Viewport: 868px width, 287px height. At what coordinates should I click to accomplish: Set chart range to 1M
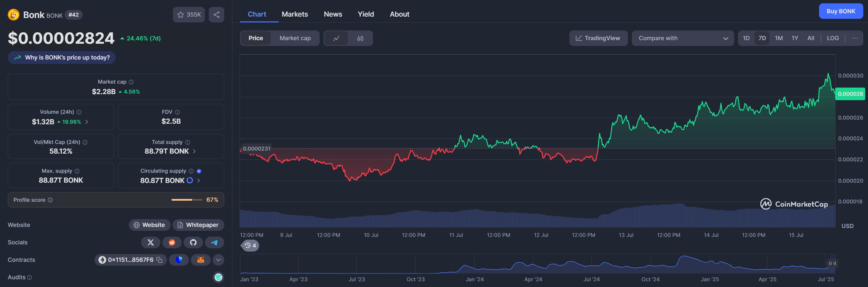[x=779, y=38]
